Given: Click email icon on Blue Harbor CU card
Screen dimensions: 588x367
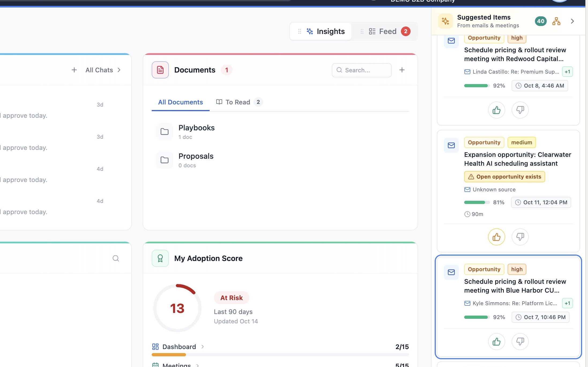Looking at the screenshot, I should pyautogui.click(x=451, y=272).
